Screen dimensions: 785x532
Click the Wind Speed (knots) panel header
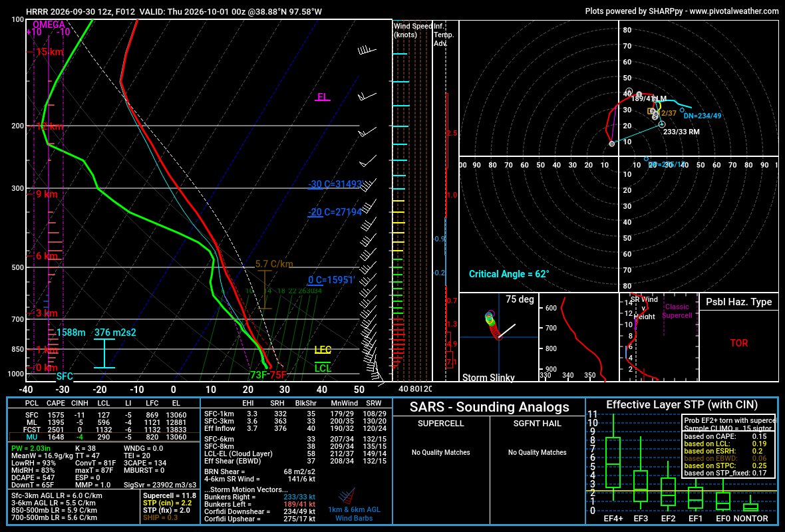click(412, 30)
